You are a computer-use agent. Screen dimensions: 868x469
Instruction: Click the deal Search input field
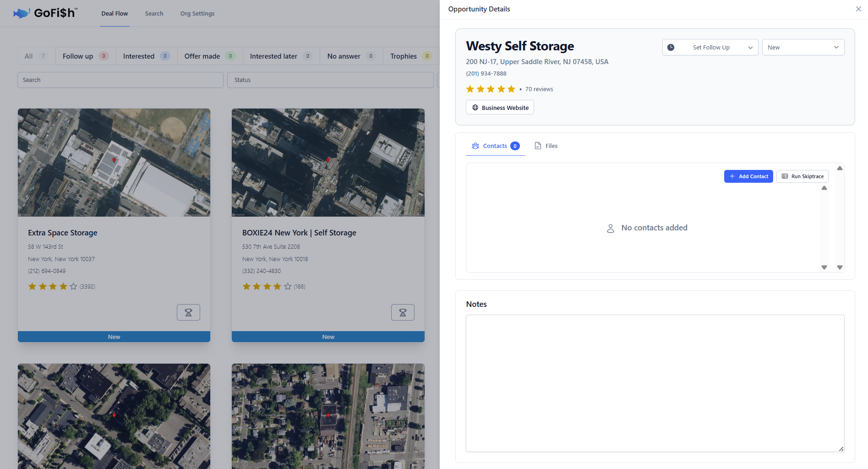(120, 80)
